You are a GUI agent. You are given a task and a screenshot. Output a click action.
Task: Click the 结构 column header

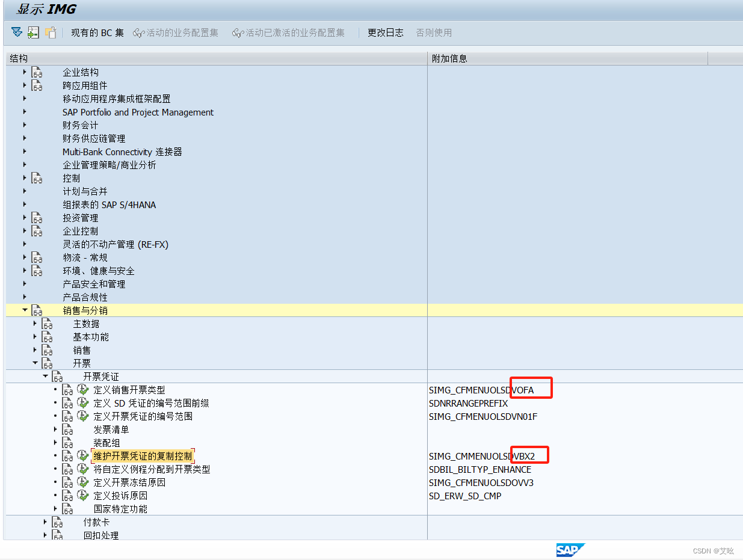(217, 58)
